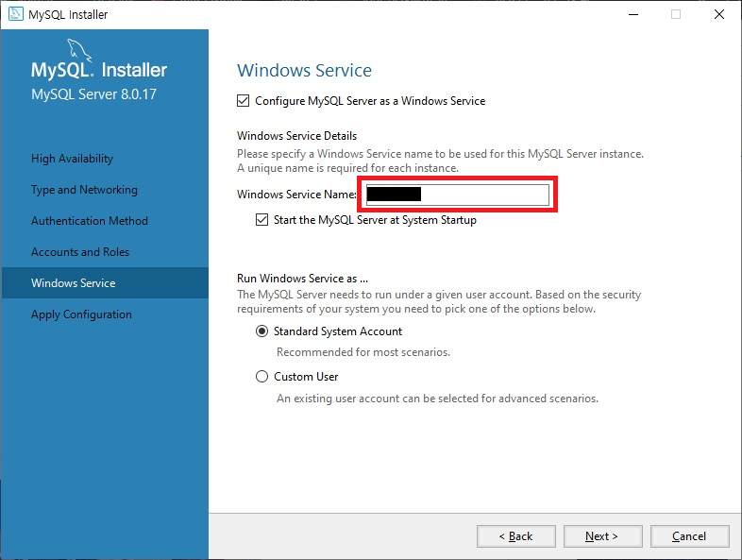Image resolution: width=742 pixels, height=560 pixels.
Task: Open Authentication Method step
Action: click(x=90, y=221)
